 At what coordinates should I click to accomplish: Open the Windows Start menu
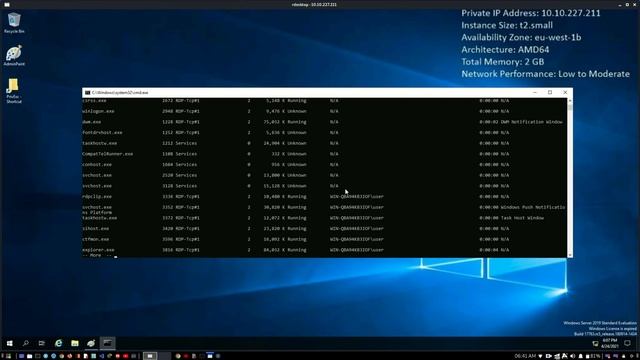9,343
